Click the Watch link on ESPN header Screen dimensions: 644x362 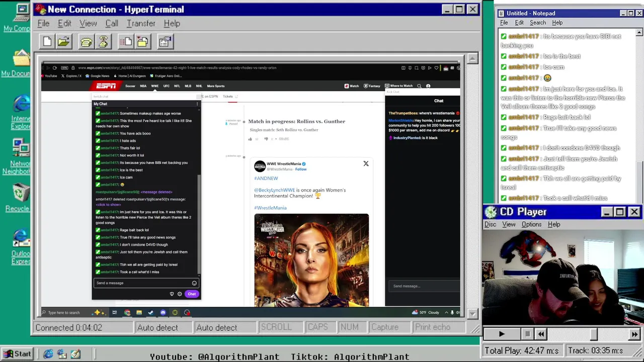coord(352,86)
